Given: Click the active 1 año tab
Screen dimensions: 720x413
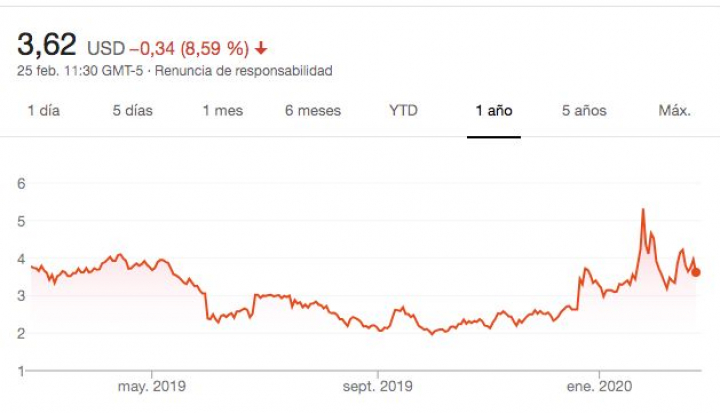Looking at the screenshot, I should [x=494, y=111].
